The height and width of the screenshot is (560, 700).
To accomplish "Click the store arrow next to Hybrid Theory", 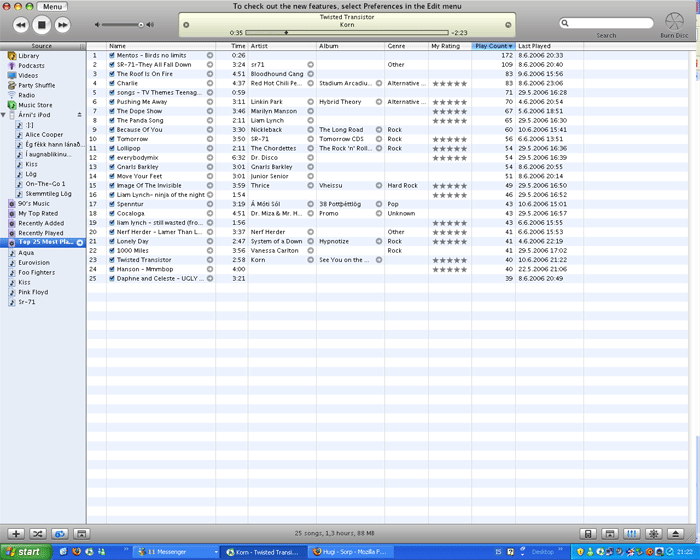I will click(x=379, y=102).
